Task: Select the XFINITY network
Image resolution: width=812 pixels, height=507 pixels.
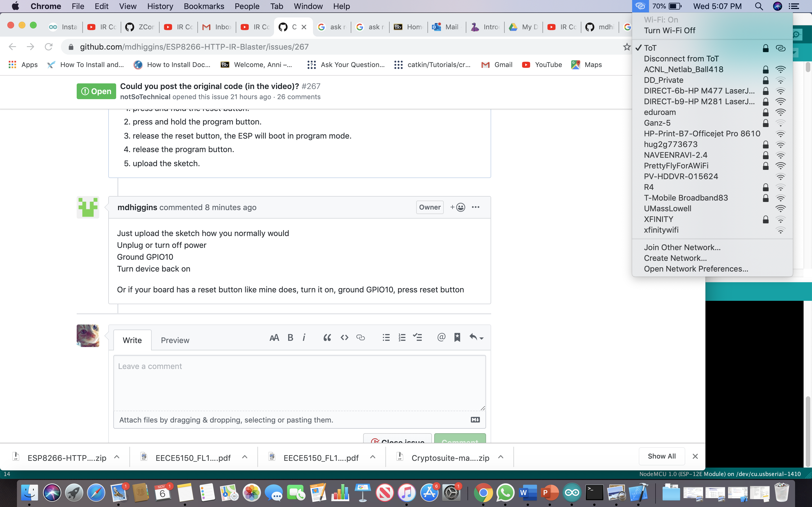Action: [658, 219]
